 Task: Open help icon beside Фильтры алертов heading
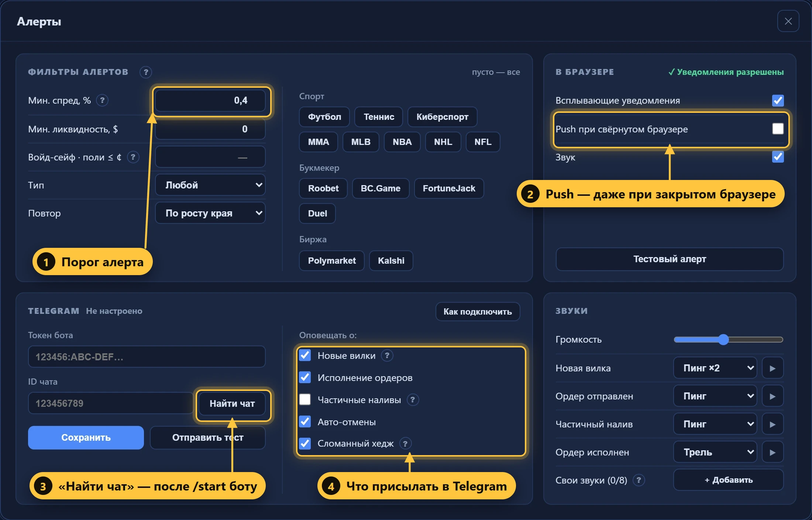[146, 72]
